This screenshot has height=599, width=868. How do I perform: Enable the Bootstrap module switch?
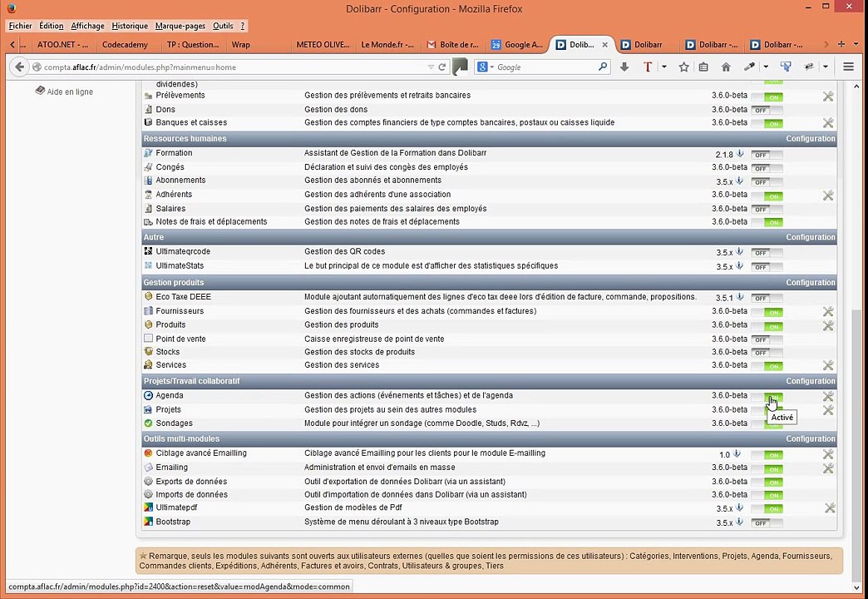pos(767,523)
